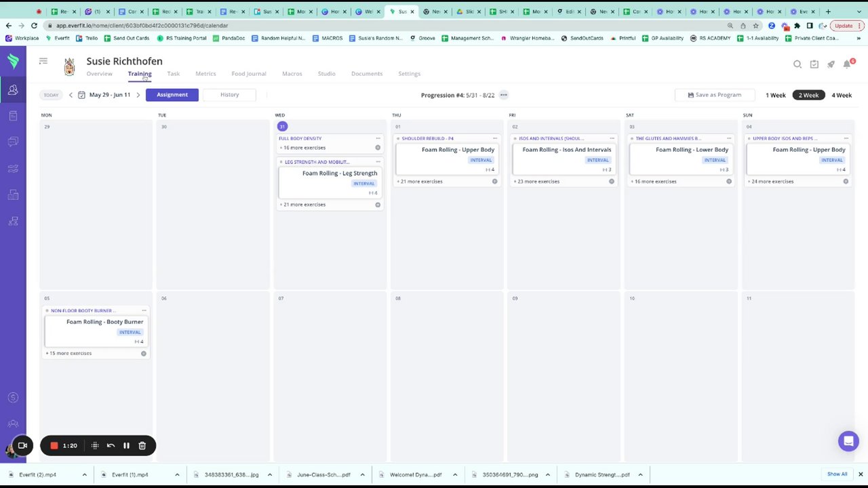Open Progression #4 three-dot options
This screenshot has width=868, height=488.
coord(503,95)
